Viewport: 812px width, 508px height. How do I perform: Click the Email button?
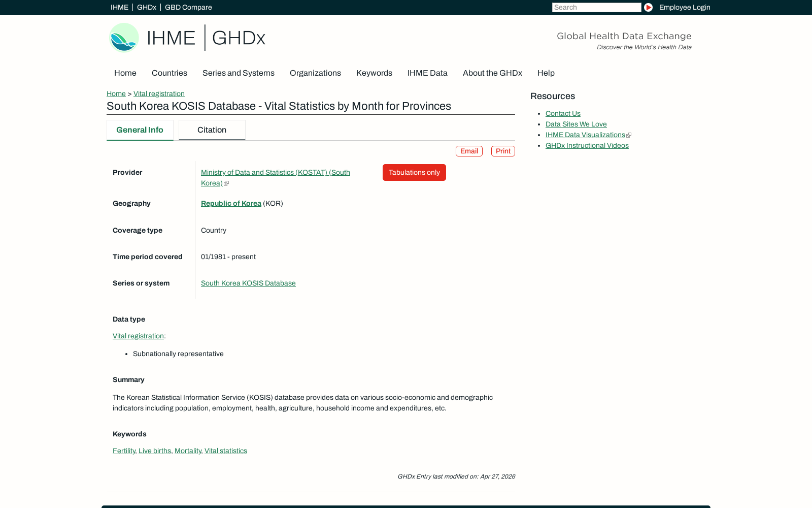pos(469,151)
